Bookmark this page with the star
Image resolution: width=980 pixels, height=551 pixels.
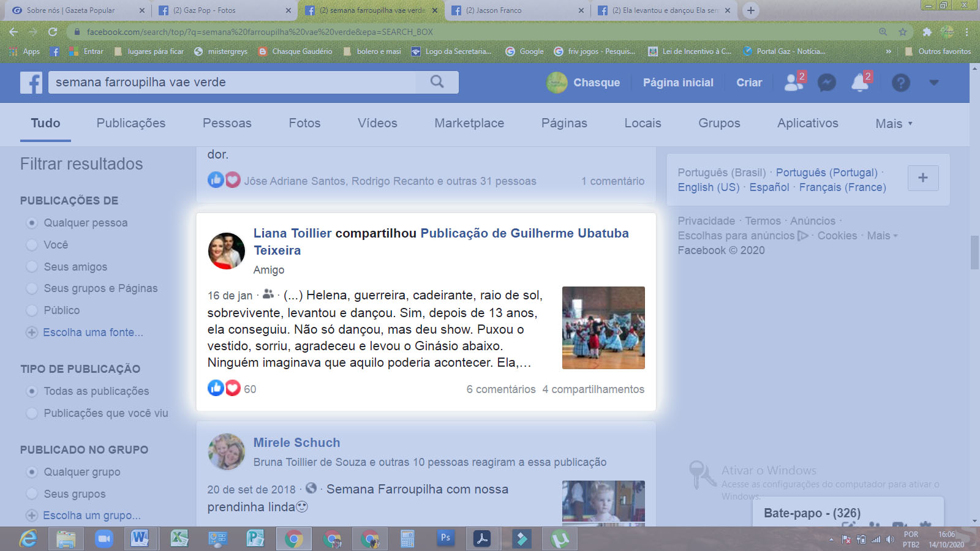902,32
